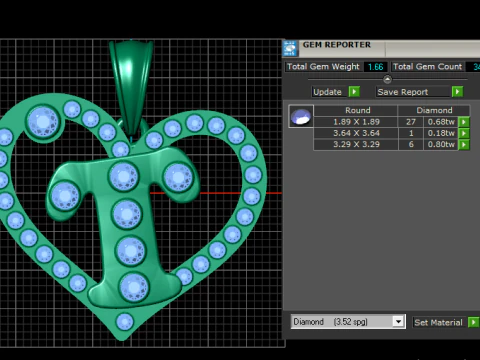Click the green arrow beside Update
The image size is (480, 360).
pos(354,92)
